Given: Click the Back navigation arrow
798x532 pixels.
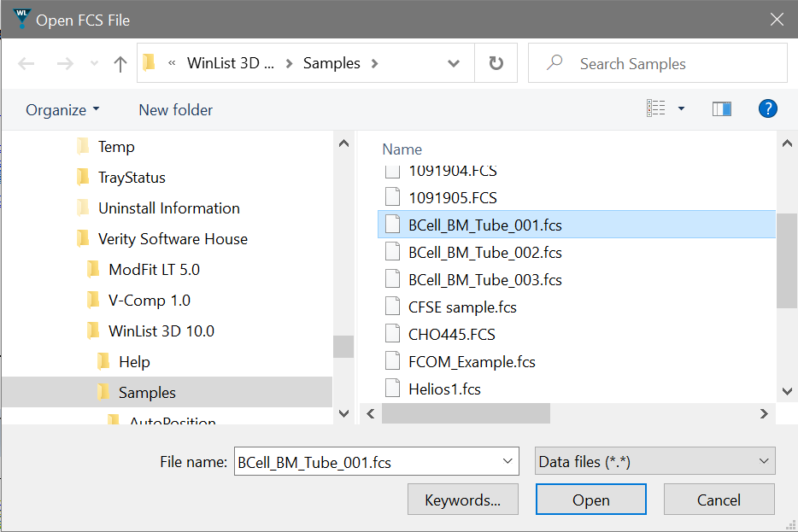Looking at the screenshot, I should tap(26, 63).
